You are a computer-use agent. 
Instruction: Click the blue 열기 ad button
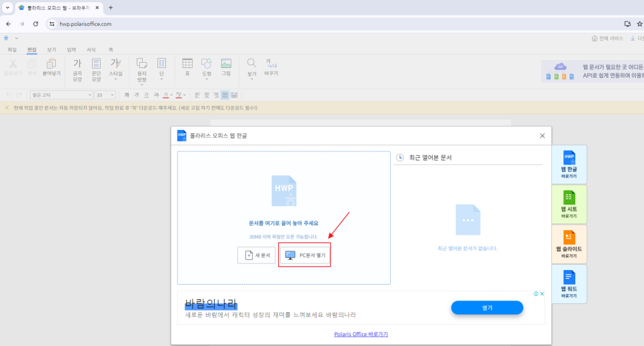[487, 307]
